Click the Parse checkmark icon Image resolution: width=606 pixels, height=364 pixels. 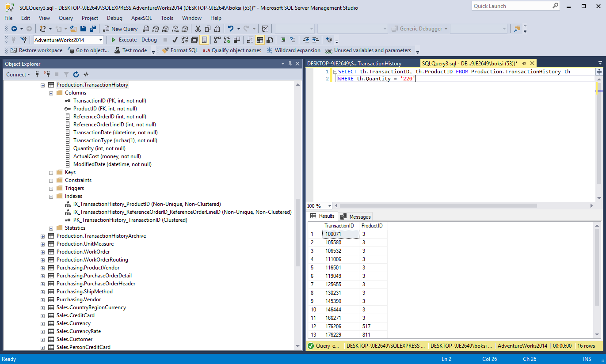[x=175, y=40]
